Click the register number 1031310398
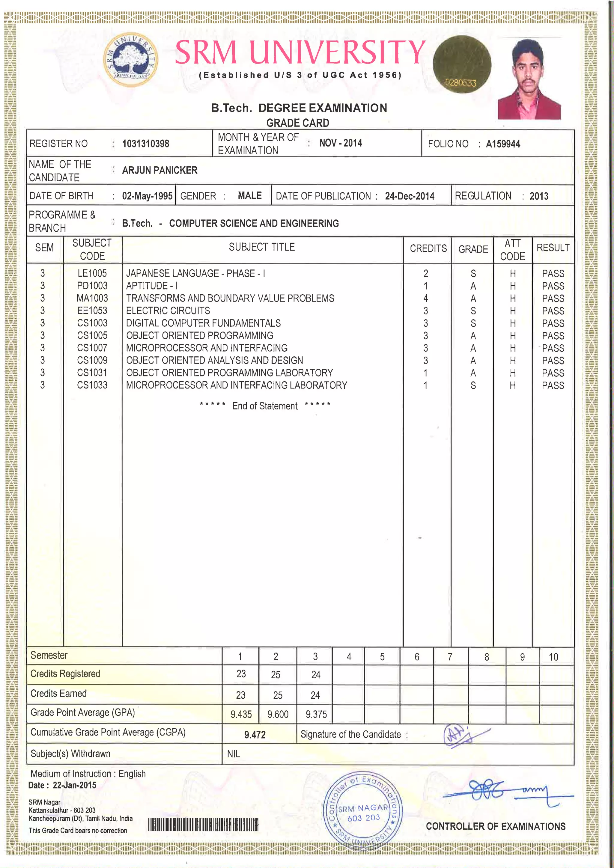The width and height of the screenshot is (614, 868). 146,144
